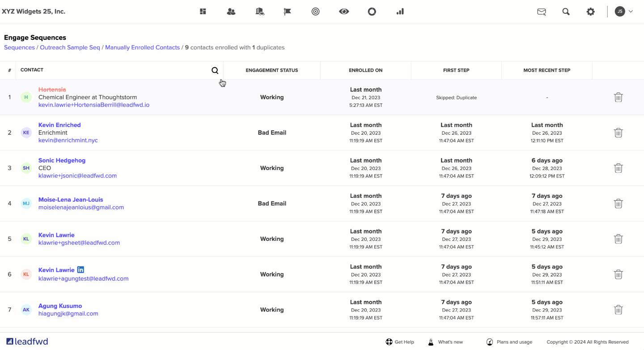The height and width of the screenshot is (350, 644).
Task: Open the Outreach Sample Seq breadcrumb
Action: [x=70, y=47]
